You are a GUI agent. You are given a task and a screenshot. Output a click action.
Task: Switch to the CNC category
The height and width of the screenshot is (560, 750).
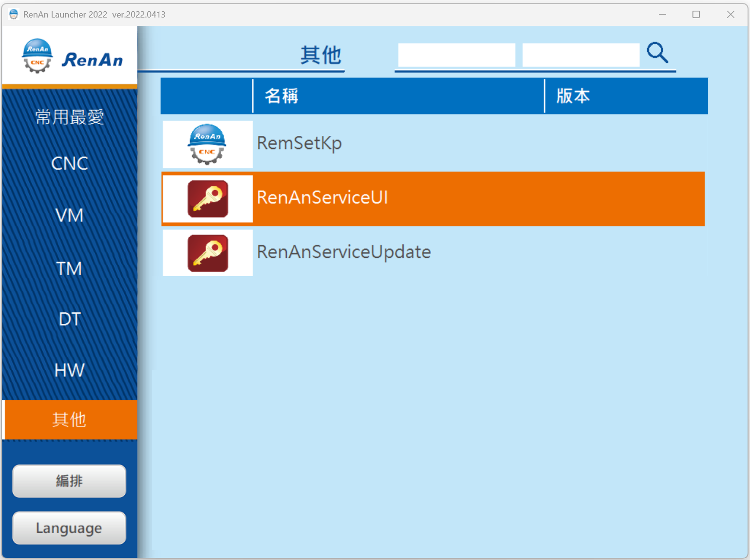point(70,164)
